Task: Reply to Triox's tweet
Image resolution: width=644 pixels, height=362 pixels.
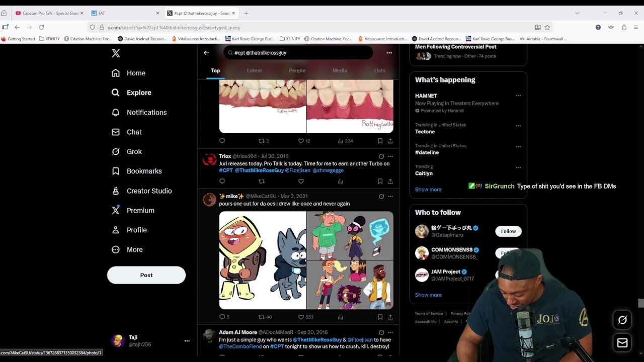Action: click(x=222, y=181)
